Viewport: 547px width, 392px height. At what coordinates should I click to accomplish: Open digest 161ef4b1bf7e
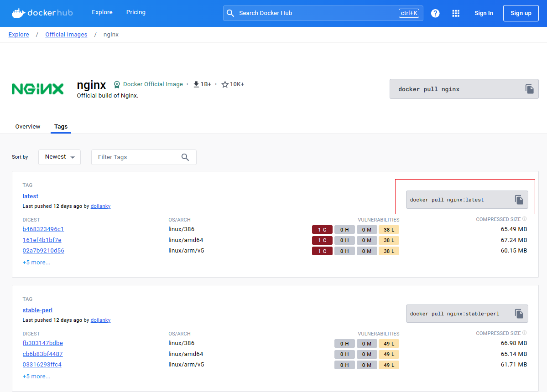click(42, 240)
